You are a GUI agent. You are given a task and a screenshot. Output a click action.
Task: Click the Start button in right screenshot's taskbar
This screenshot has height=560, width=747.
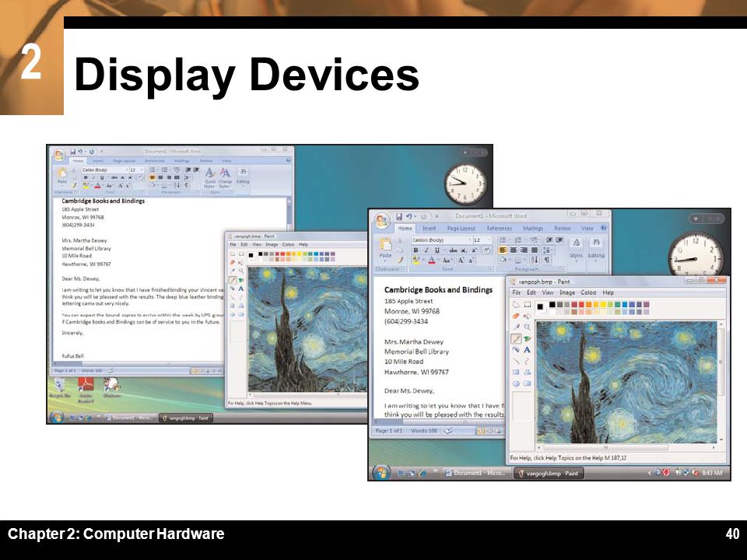pos(381,473)
